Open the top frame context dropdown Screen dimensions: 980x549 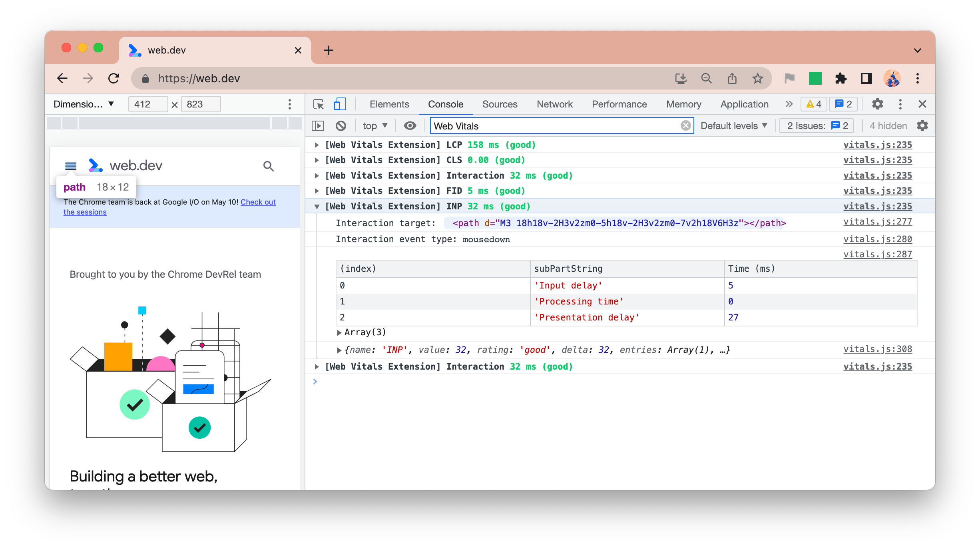coord(374,126)
